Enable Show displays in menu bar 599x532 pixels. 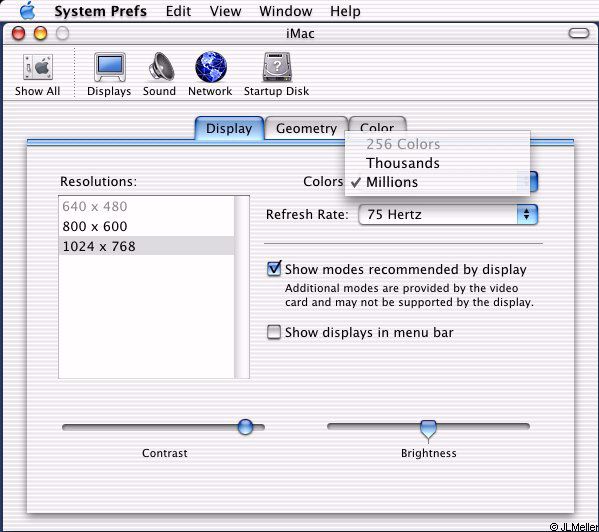[274, 332]
